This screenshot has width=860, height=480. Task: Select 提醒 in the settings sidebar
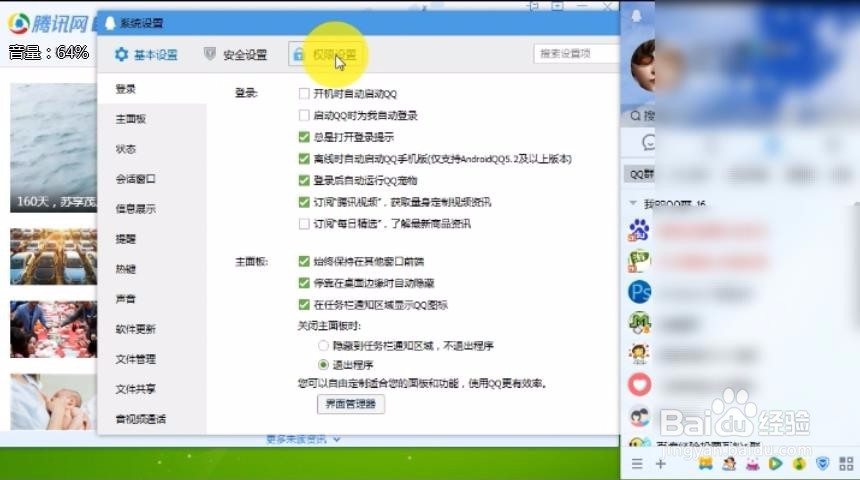coord(126,239)
